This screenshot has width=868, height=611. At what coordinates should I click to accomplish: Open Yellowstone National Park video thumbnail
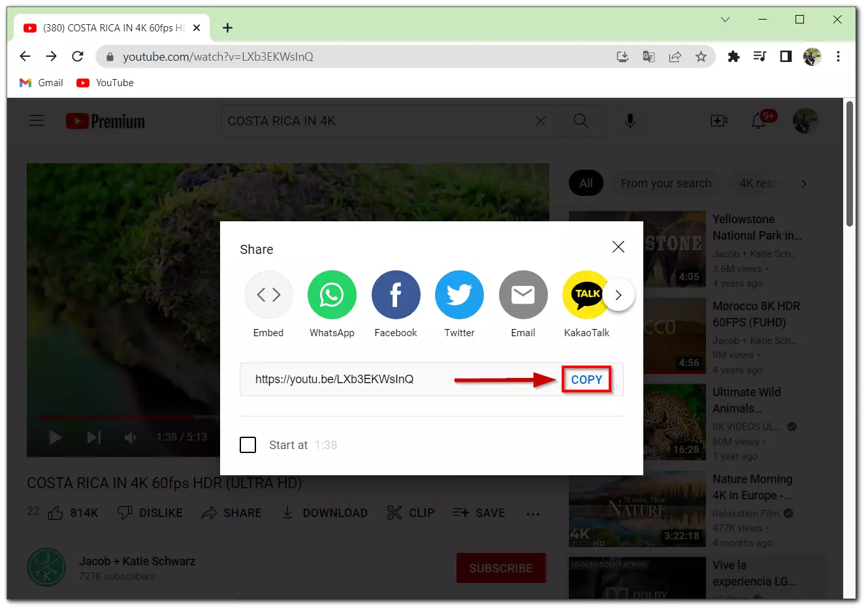[637, 249]
